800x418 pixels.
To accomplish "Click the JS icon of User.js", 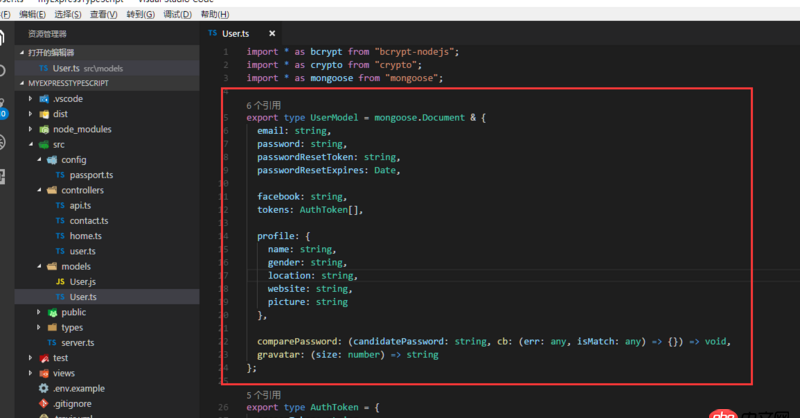I will 60,282.
